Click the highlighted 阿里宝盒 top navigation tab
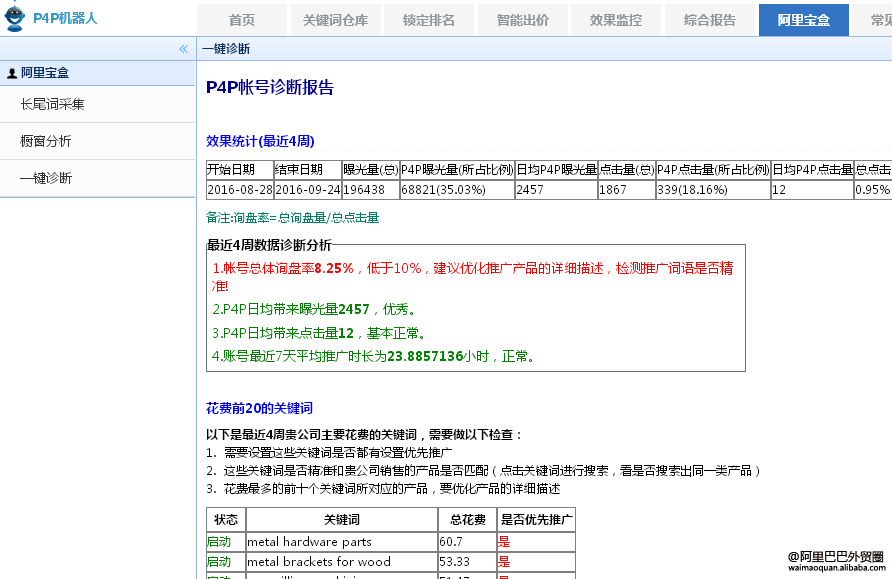The image size is (892, 579). pyautogui.click(x=803, y=20)
